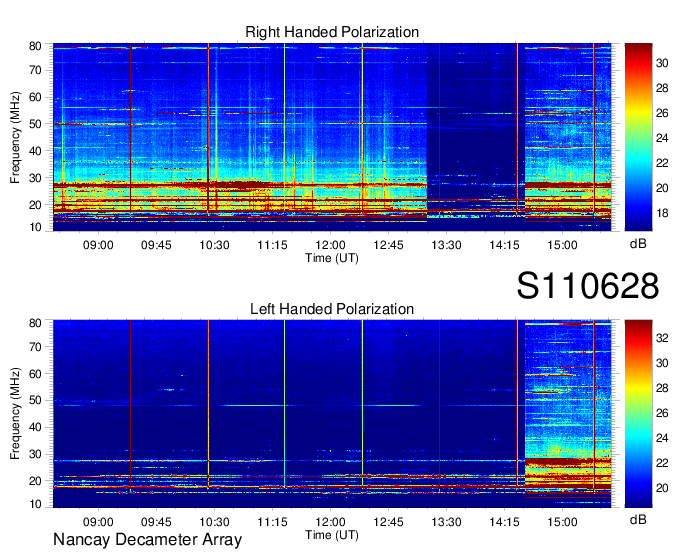Click the 15:00 tick on the Right Handed plot
680x552 pixels.
(x=562, y=245)
